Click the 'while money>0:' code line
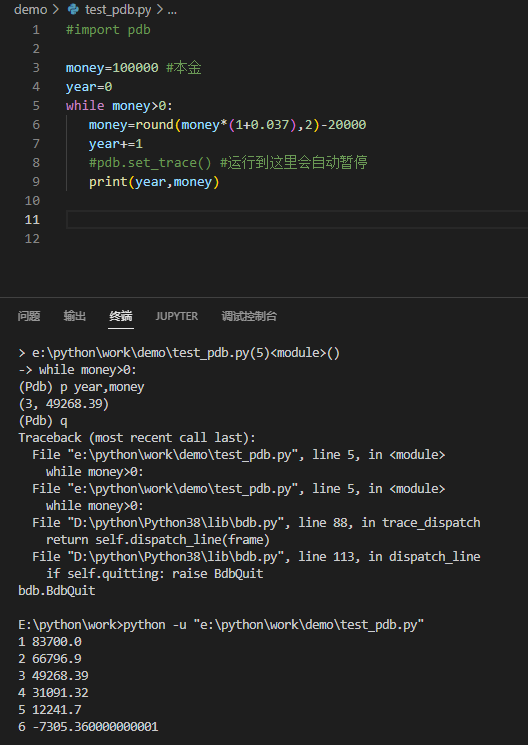The image size is (528, 745). click(x=119, y=105)
